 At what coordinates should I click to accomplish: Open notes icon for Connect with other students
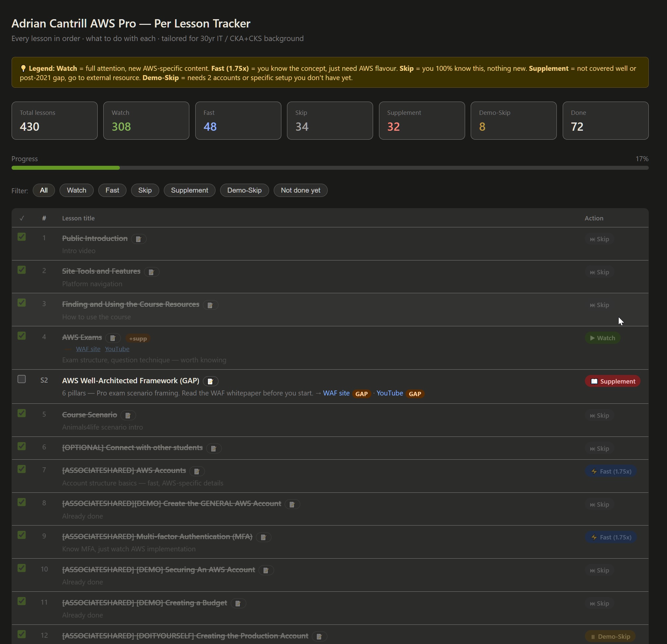(214, 448)
